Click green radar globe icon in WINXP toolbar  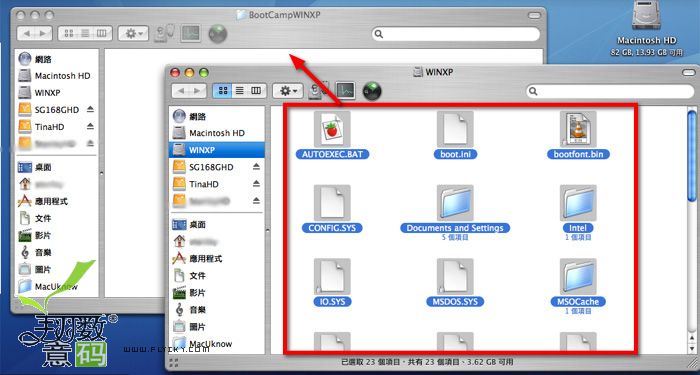click(372, 91)
